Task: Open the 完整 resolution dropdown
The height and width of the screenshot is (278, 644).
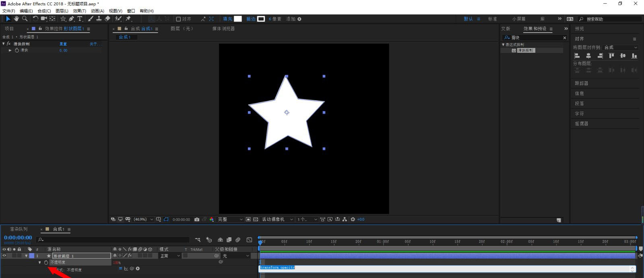Action: click(230, 220)
